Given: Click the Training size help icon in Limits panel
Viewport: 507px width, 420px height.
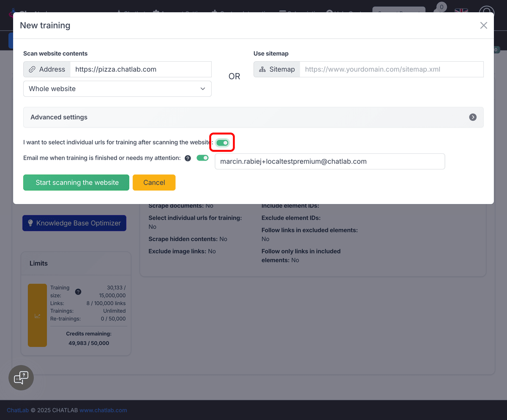Looking at the screenshot, I should tap(78, 292).
